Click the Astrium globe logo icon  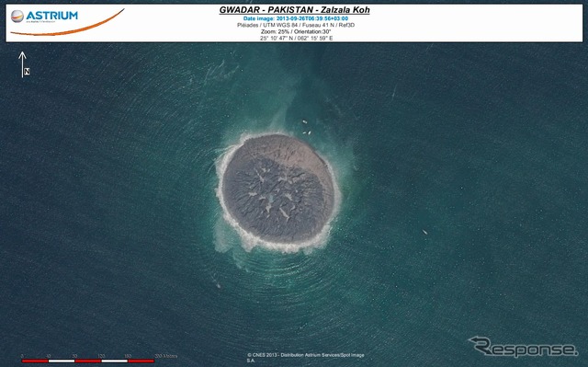point(17,16)
